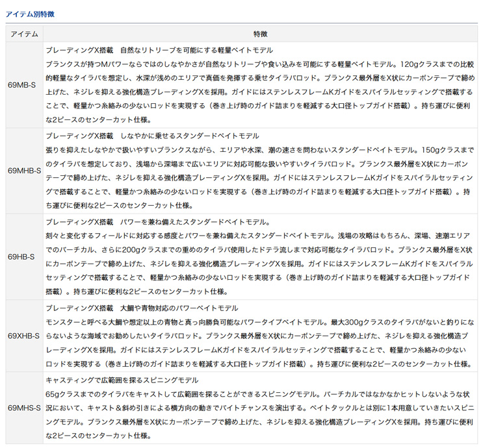Select the アイテム column header

click(x=23, y=34)
